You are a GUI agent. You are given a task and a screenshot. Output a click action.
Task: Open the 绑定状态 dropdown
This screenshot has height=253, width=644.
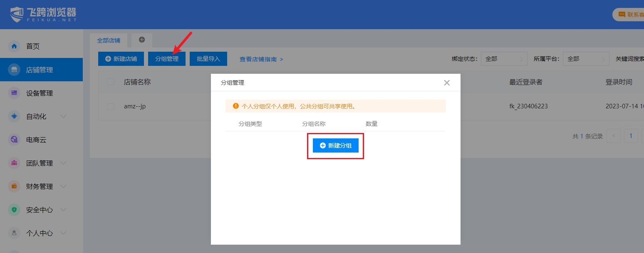tap(504, 59)
